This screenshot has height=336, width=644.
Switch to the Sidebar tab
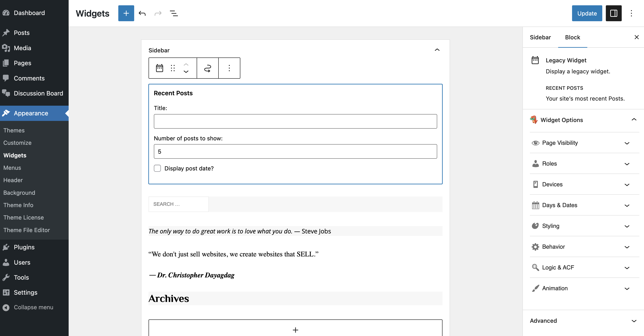(540, 37)
